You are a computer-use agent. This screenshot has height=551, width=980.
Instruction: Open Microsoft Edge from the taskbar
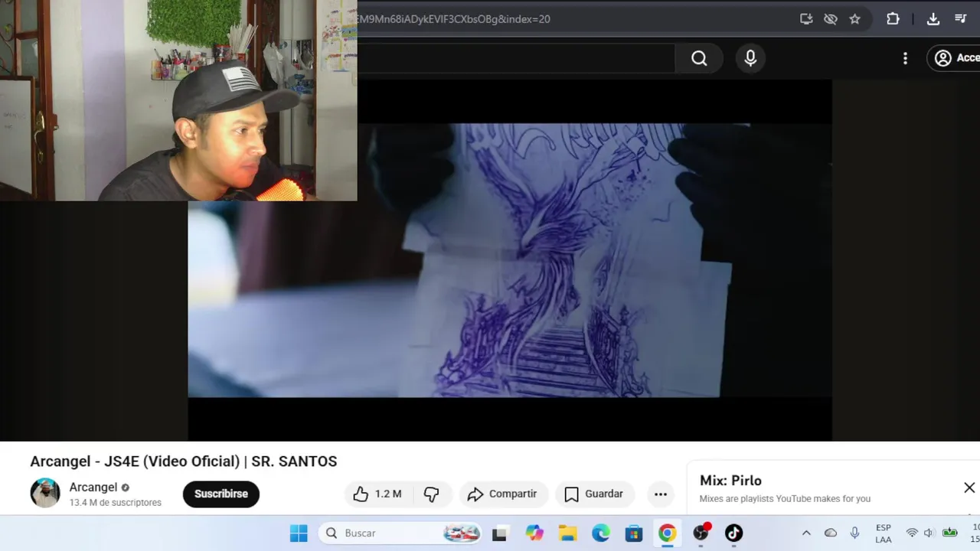pyautogui.click(x=601, y=533)
